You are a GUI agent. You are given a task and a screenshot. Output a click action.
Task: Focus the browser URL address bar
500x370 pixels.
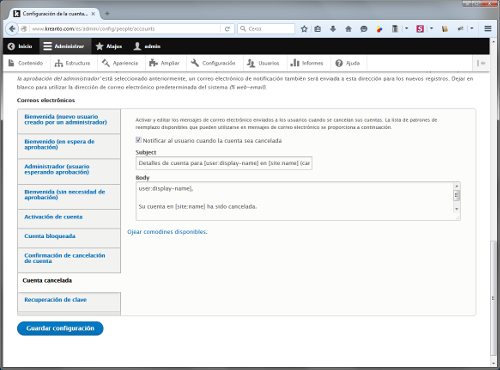[125, 29]
